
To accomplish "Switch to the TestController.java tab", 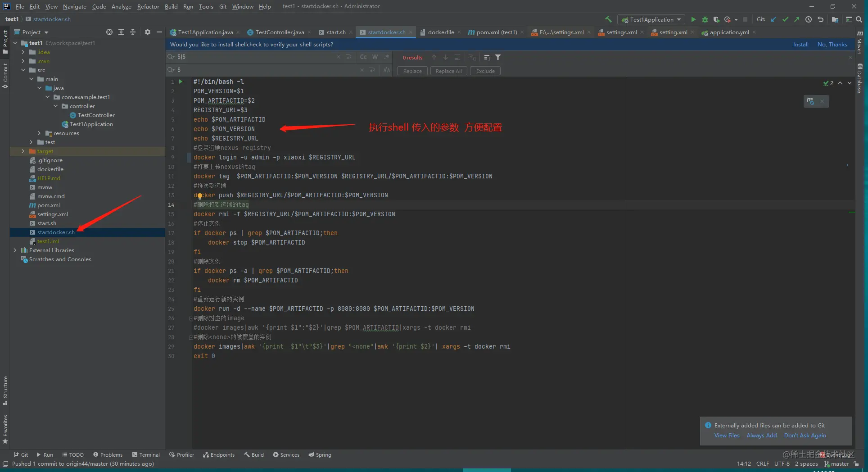I will [280, 32].
